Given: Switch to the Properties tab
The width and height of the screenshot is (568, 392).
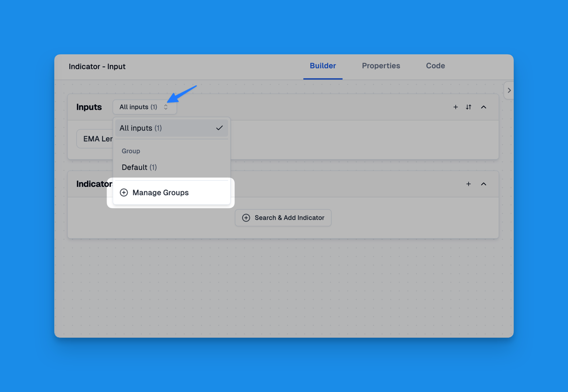Looking at the screenshot, I should pos(381,66).
